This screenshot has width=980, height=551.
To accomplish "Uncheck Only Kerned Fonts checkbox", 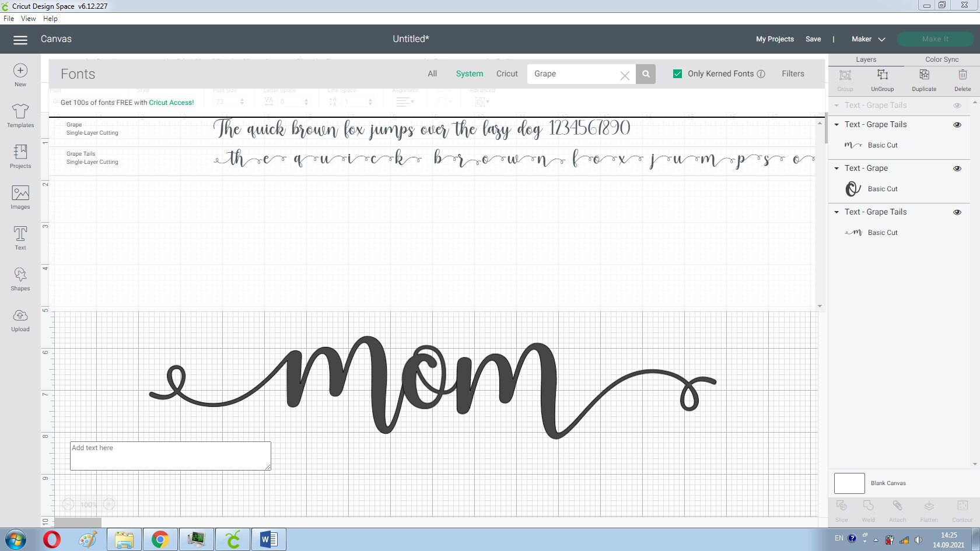I will (x=677, y=74).
